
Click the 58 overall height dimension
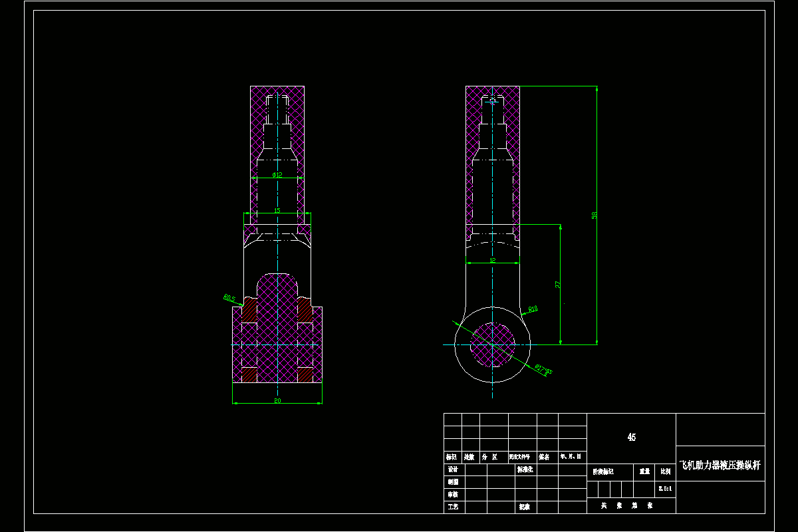(x=595, y=215)
